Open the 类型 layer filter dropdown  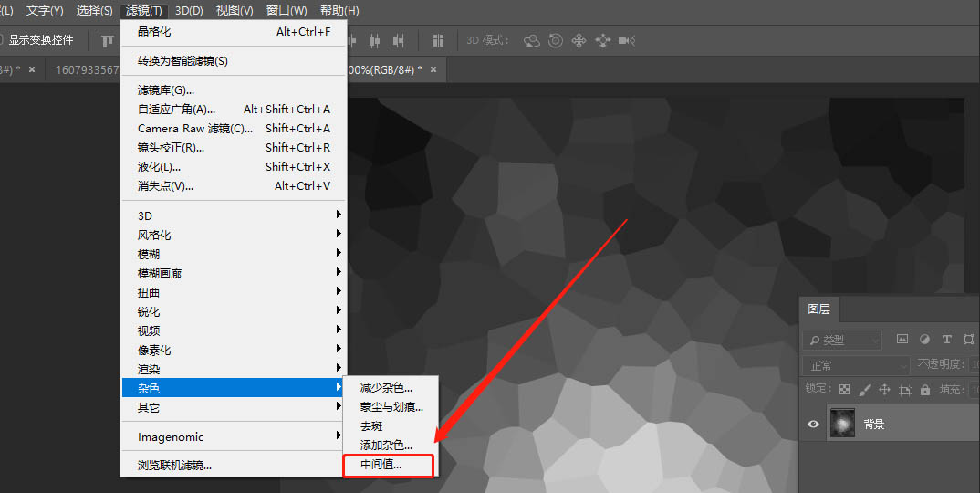(842, 340)
